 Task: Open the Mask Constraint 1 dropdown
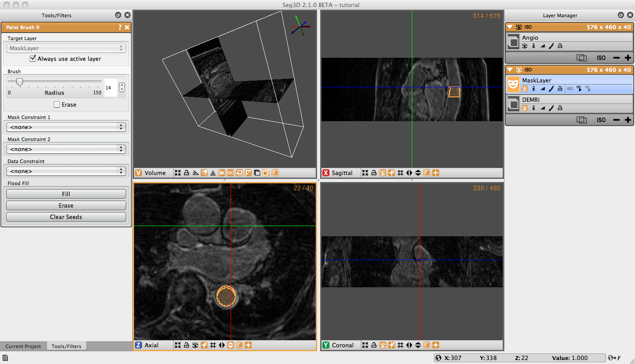click(66, 127)
